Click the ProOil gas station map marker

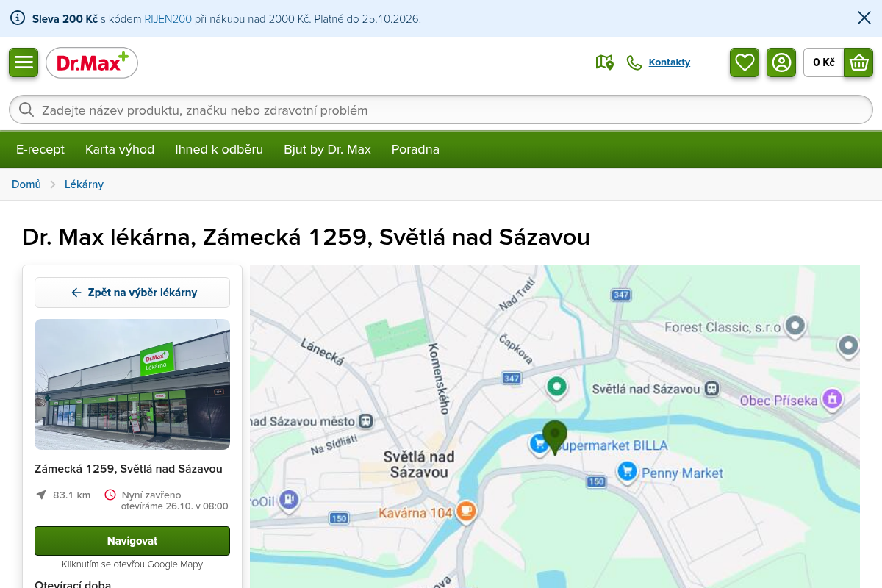pos(289,501)
